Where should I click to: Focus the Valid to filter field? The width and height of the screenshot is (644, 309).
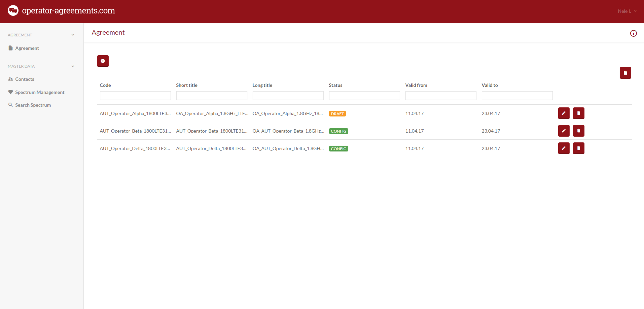tap(517, 96)
